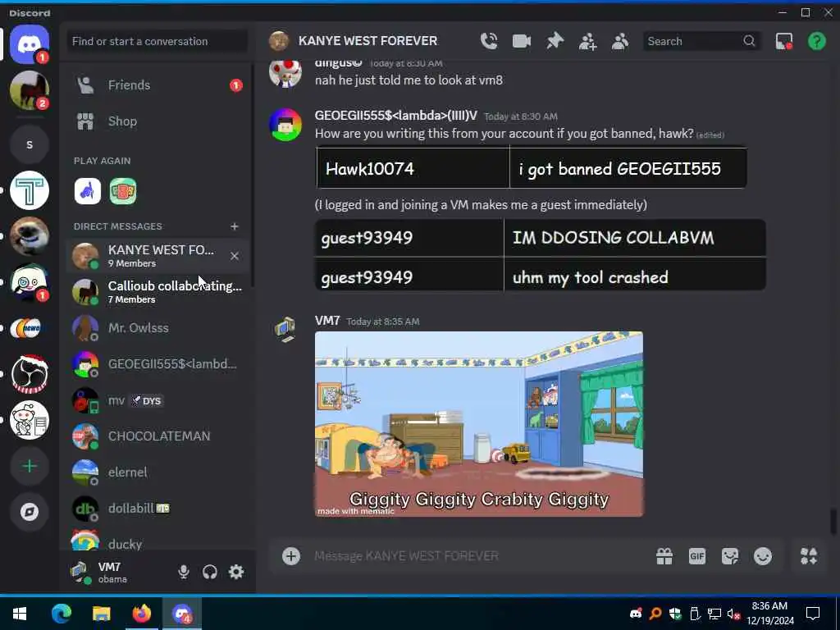840x630 pixels.
Task: Open the Giggity Giggity GIF image
Action: coord(479,424)
